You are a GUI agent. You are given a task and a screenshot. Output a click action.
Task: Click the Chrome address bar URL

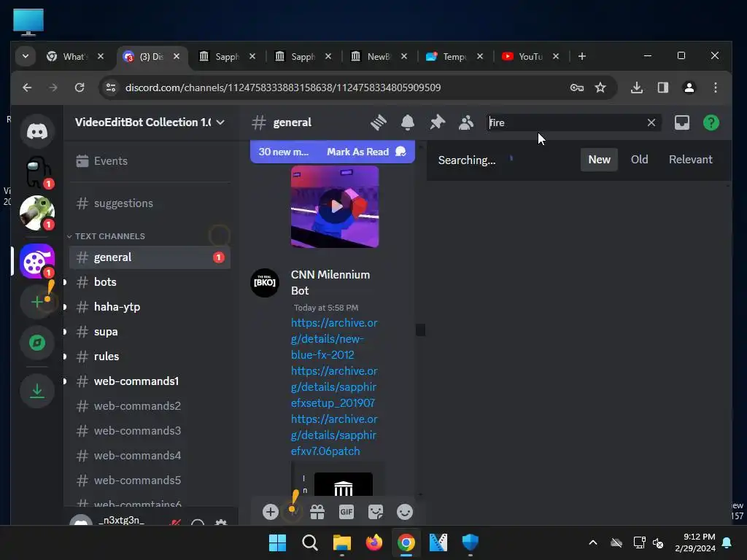tap(283, 87)
